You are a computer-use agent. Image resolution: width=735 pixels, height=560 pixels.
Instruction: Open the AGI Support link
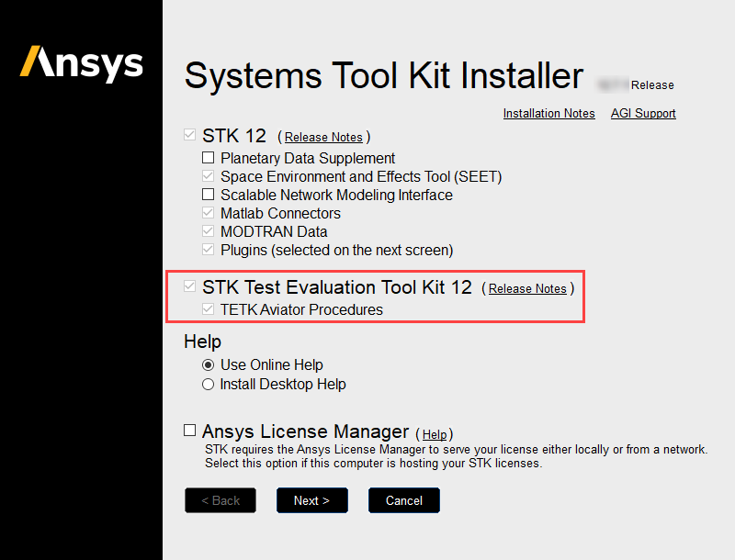click(x=643, y=113)
